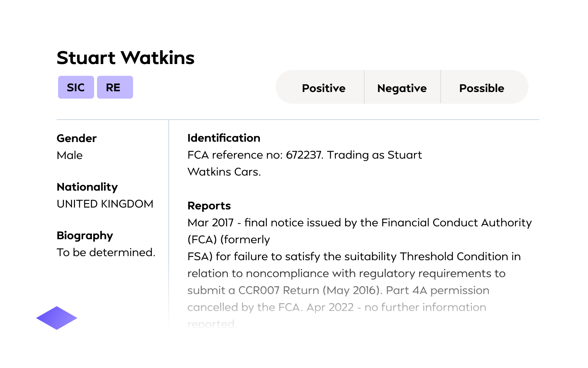Click the 'Watkins Cars.' trading name line
This screenshot has height=368, width=588.
point(224,172)
